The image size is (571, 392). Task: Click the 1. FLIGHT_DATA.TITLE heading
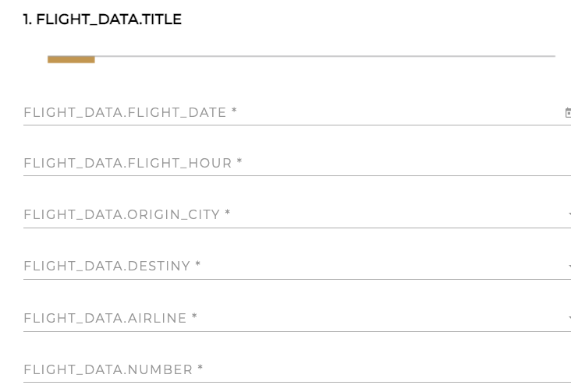[102, 19]
